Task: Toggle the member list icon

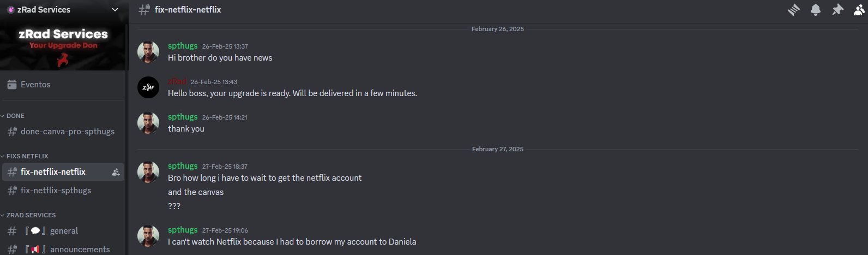Action: click(x=859, y=10)
